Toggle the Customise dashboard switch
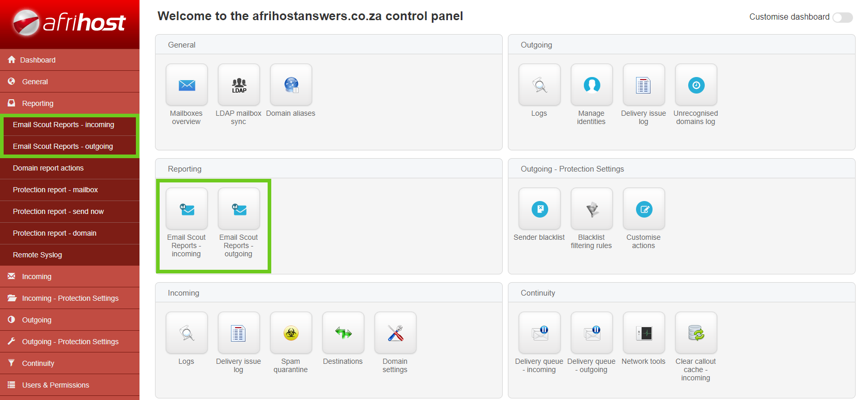Viewport: 868px width, 400px height. pos(842,18)
